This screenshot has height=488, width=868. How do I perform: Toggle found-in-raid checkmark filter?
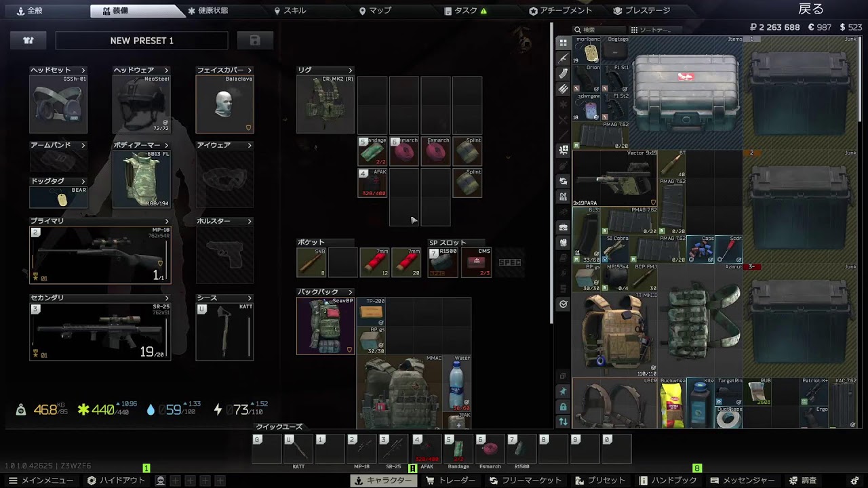coord(563,304)
